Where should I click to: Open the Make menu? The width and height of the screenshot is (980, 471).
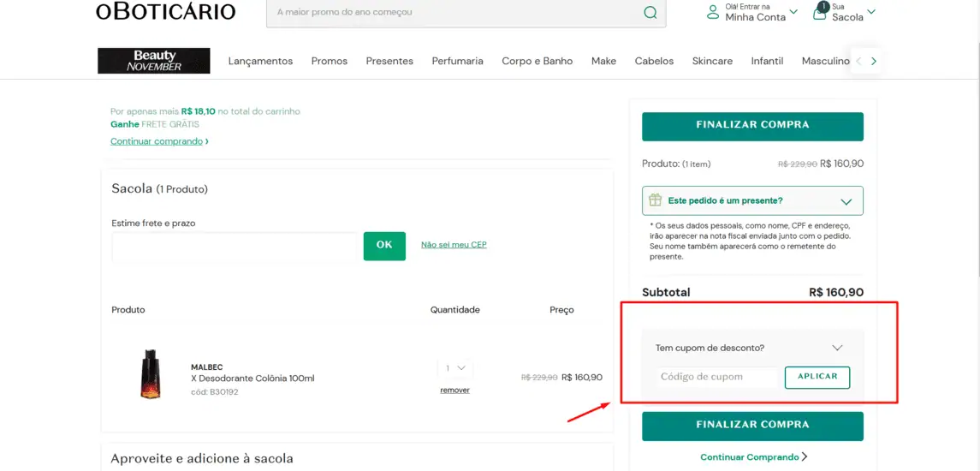click(603, 62)
